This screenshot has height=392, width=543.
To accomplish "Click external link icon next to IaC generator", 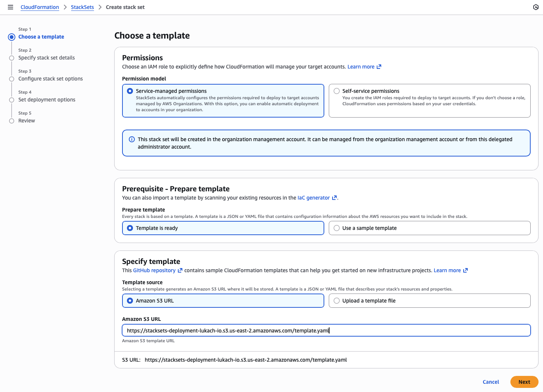I will (x=334, y=198).
